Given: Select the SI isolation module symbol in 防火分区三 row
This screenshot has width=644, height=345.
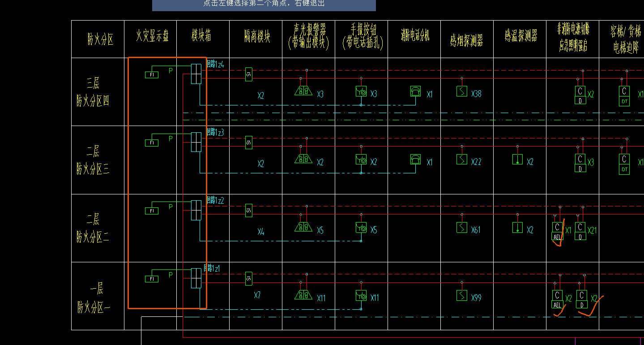Looking at the screenshot, I should [249, 143].
